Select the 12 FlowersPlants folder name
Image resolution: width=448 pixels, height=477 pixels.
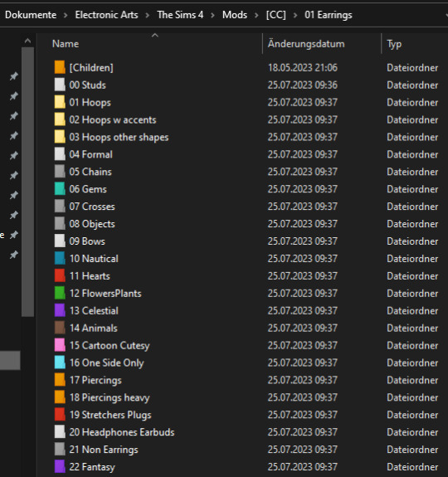point(105,294)
